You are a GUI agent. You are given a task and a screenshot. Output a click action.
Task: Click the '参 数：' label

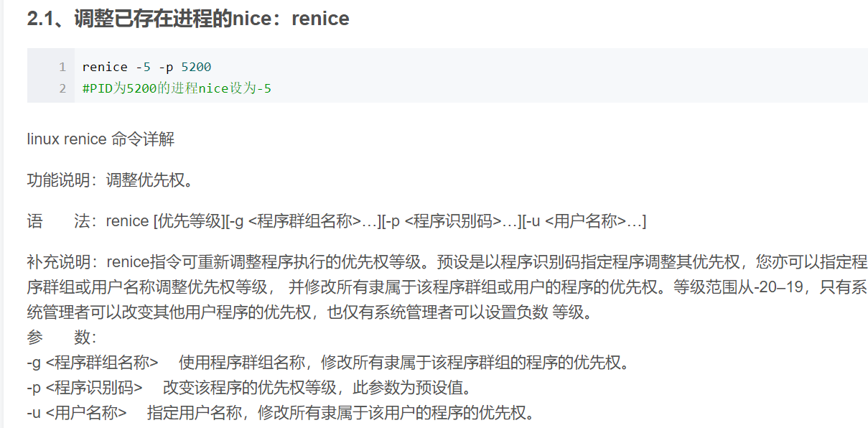(62, 338)
